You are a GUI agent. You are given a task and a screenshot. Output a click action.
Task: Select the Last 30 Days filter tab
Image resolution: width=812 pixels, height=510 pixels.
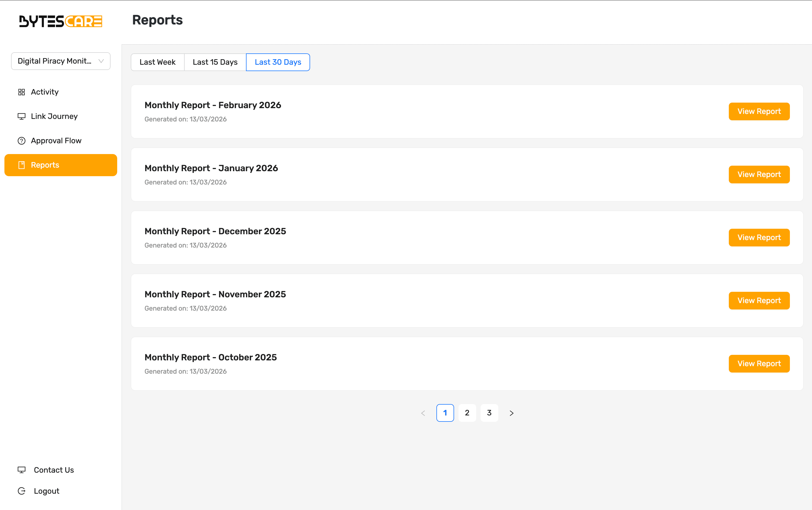278,62
